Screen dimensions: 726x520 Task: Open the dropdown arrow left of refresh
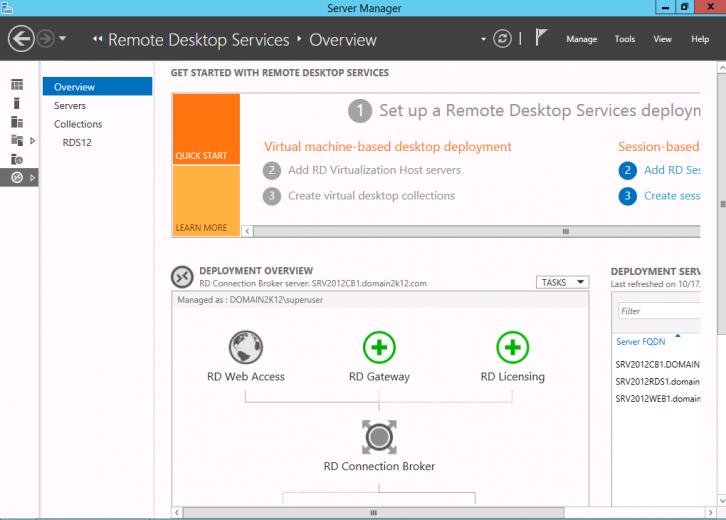pyautogui.click(x=483, y=39)
